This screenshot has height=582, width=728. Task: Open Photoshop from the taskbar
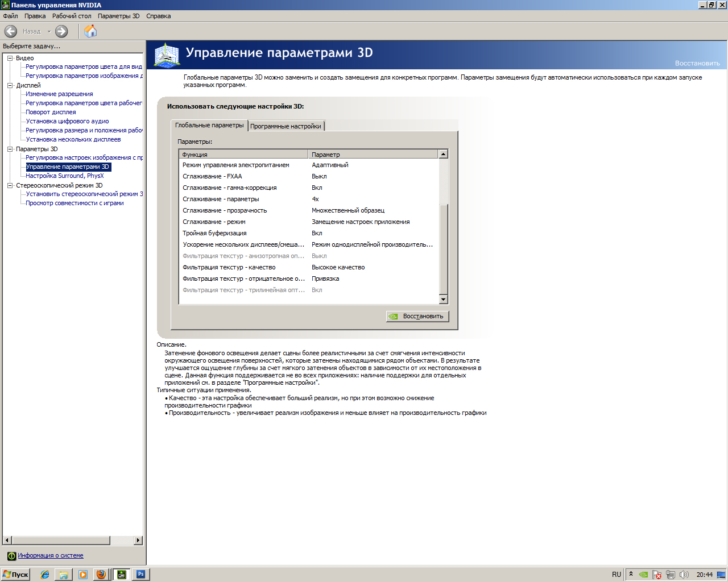[x=140, y=575]
